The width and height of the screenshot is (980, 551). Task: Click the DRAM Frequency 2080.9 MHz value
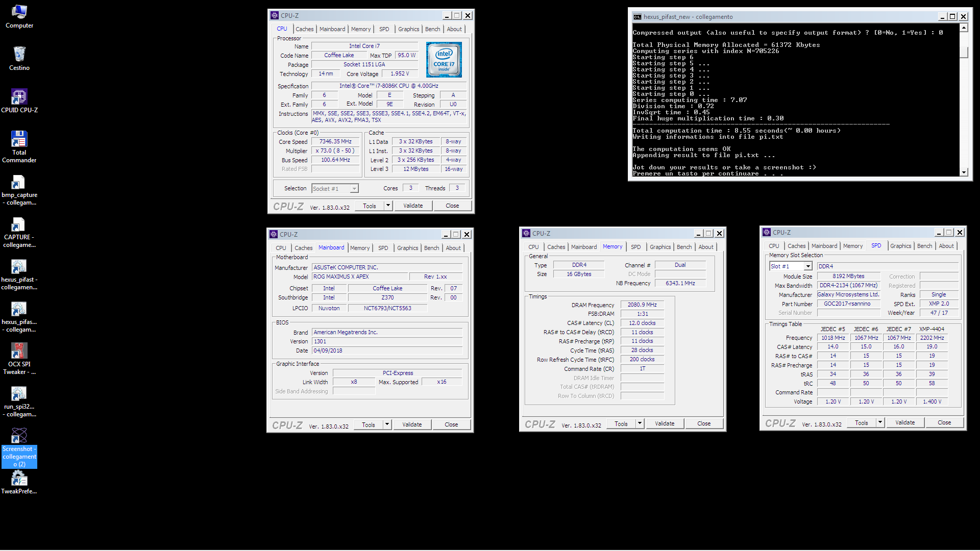pyautogui.click(x=642, y=305)
